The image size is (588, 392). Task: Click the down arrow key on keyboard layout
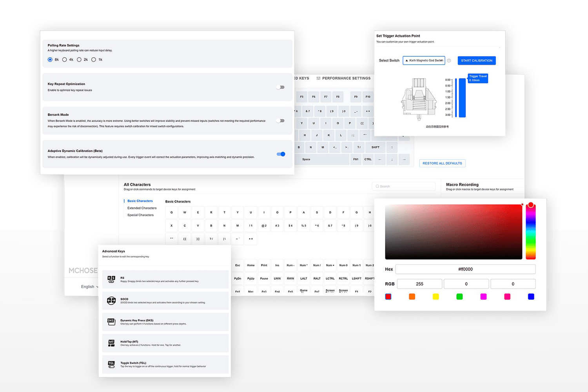392,160
